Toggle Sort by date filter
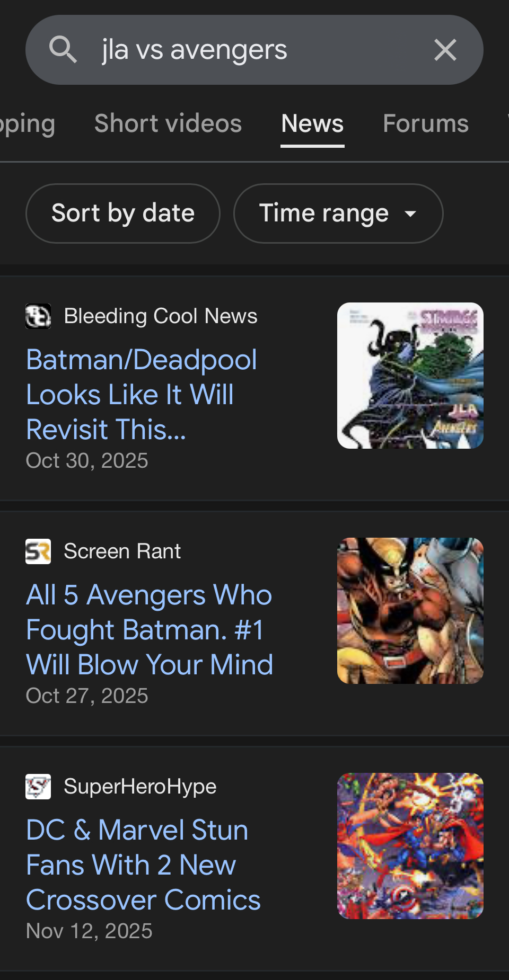Screen dimensions: 509x980 (x=122, y=213)
